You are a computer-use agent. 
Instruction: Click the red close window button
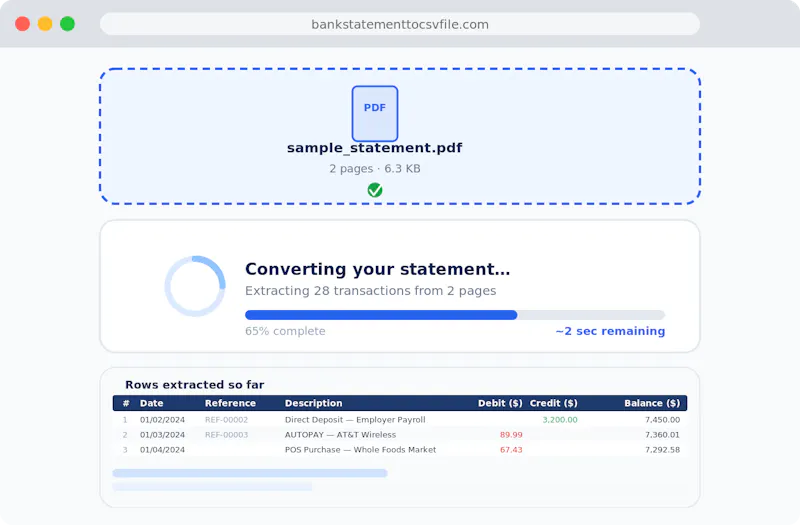tap(22, 24)
